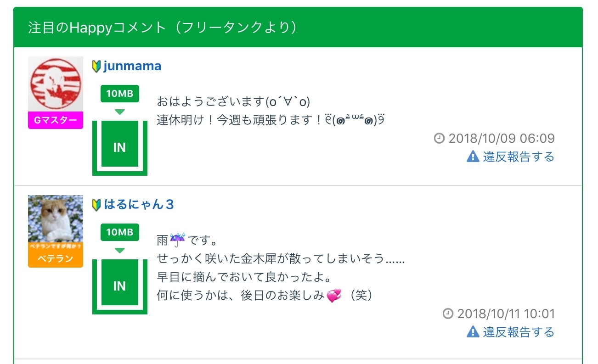Click the warning triangle icon on はるにゃん3's comment

coord(473,332)
